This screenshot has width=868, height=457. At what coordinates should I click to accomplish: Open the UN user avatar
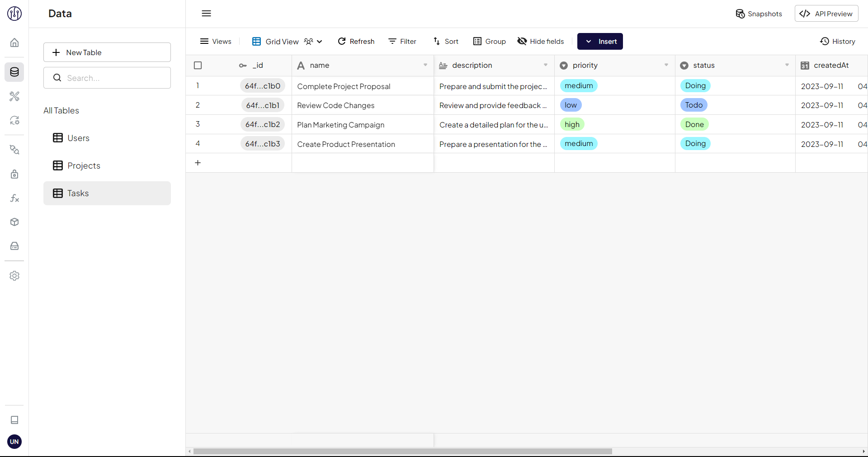(14, 442)
